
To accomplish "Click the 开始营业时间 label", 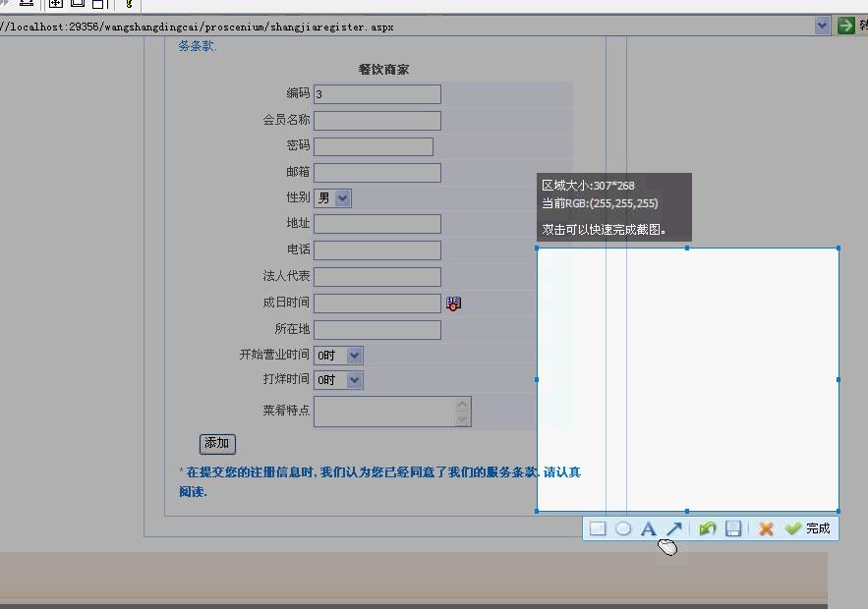I will tap(274, 355).
